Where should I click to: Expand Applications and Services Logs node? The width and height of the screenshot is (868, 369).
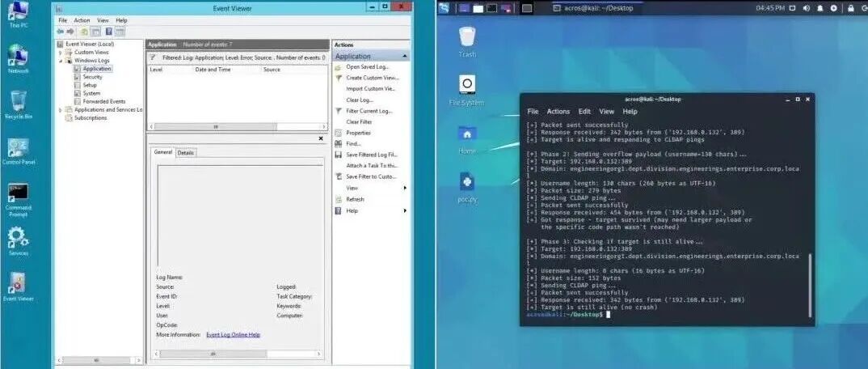[61, 110]
